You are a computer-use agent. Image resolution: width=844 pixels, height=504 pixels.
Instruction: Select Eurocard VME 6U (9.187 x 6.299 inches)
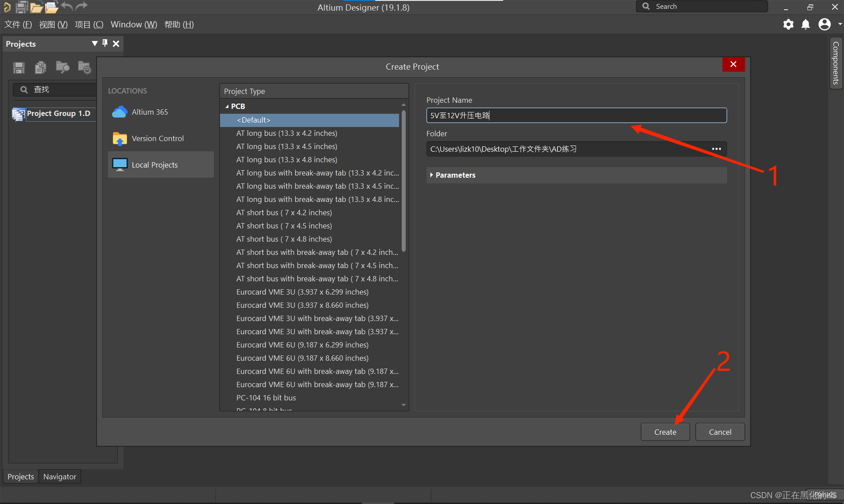pyautogui.click(x=310, y=345)
